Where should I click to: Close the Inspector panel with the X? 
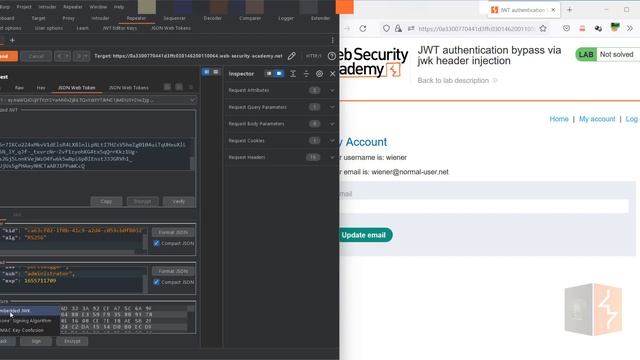pyautogui.click(x=332, y=74)
